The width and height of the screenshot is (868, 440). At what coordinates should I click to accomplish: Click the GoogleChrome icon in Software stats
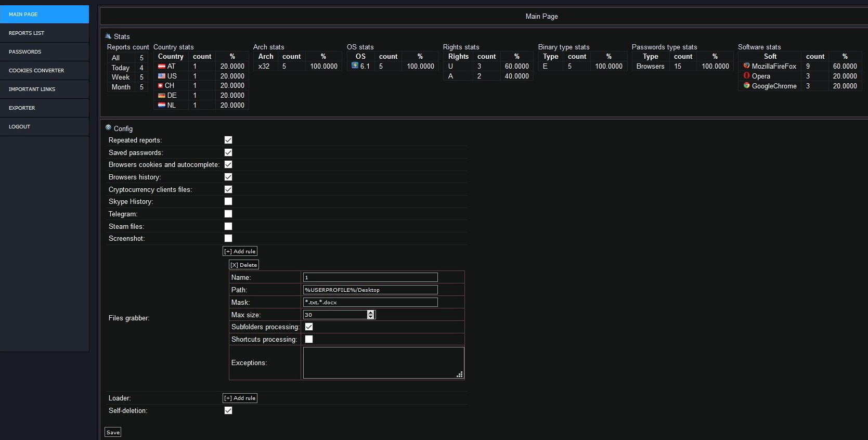tap(746, 86)
